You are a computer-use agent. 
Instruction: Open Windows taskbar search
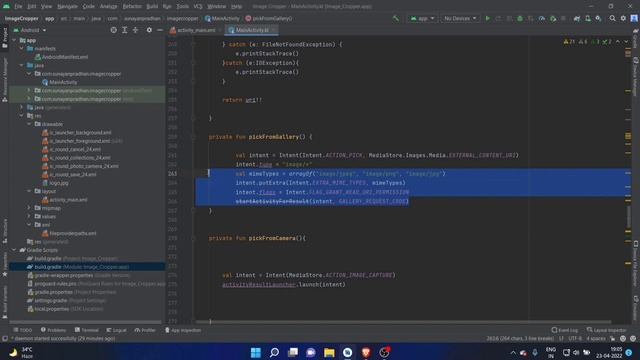[x=274, y=352]
